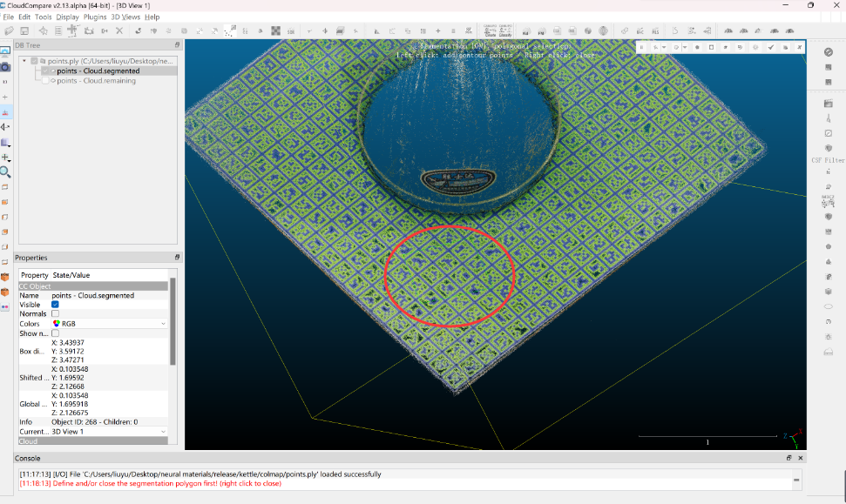The image size is (846, 504).
Task: Click the Save icon in main toolbar
Action: [24, 31]
